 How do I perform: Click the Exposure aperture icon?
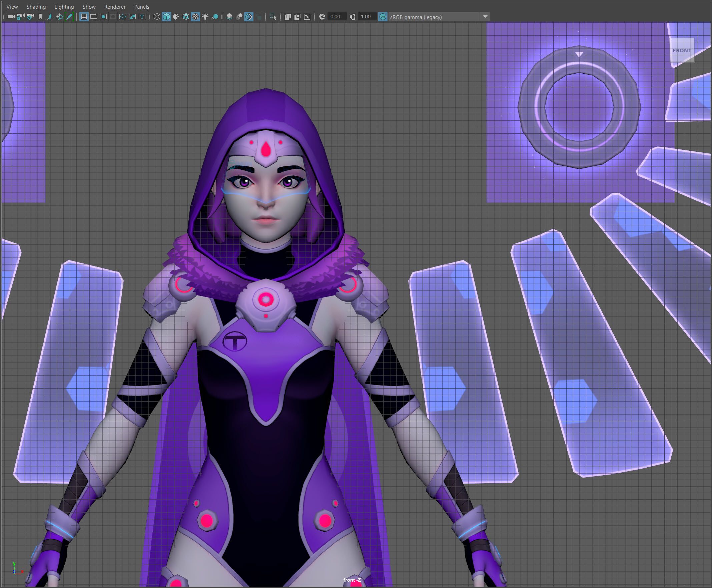click(322, 17)
